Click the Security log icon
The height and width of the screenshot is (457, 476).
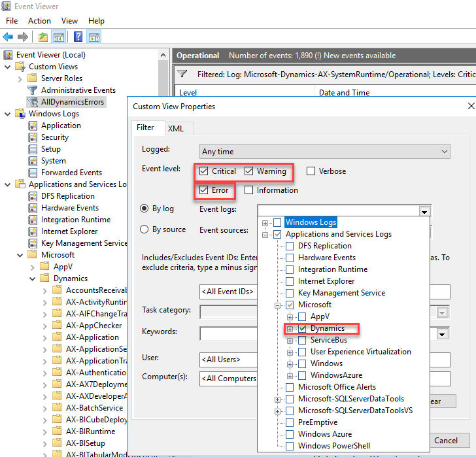coord(33,137)
